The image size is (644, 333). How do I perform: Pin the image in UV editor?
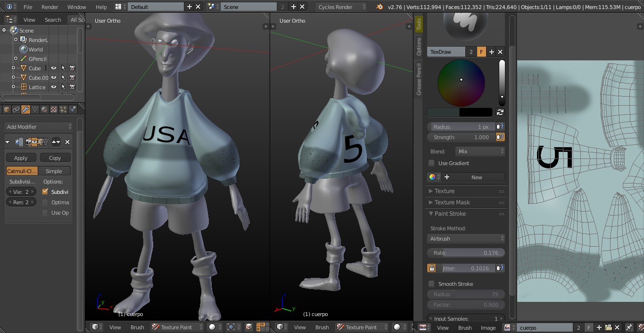point(629,327)
